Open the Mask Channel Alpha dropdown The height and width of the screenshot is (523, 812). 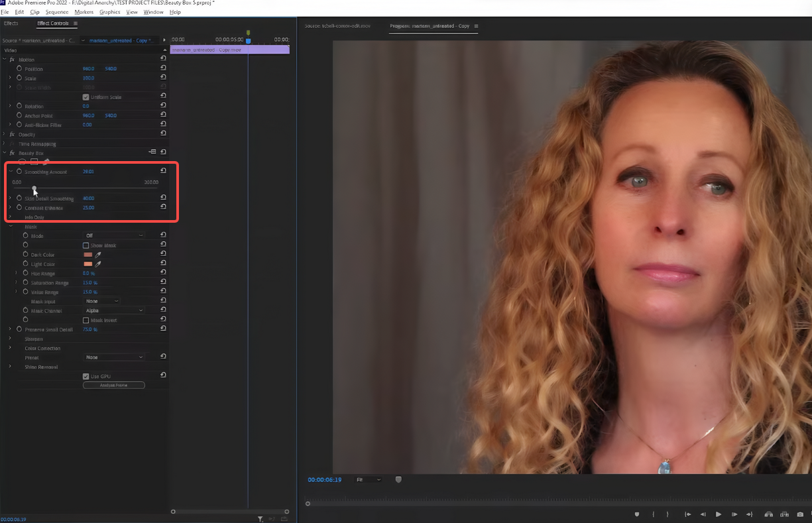[x=114, y=310]
